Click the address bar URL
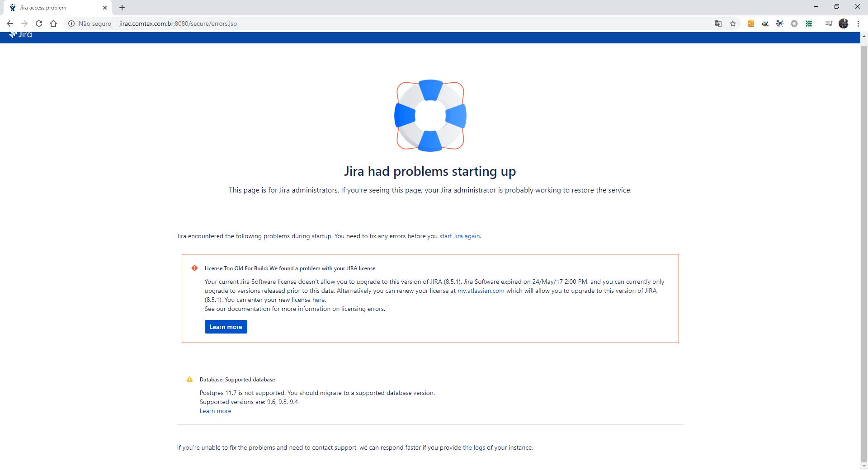The width and height of the screenshot is (868, 470). click(178, 23)
